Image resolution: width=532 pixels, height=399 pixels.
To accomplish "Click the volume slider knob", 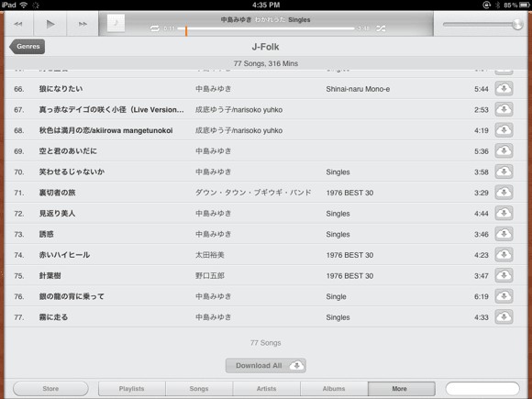I will 517,25.
